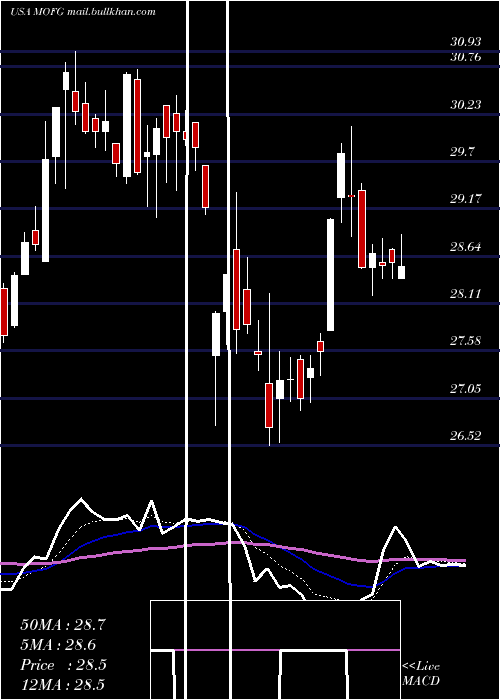Click the '50MA : 28.7' readout
This screenshot has height=700, width=500.
click(x=63, y=625)
